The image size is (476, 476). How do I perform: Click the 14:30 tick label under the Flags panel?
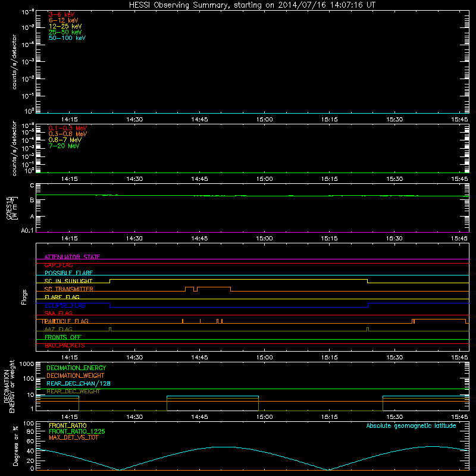pyautogui.click(x=134, y=358)
